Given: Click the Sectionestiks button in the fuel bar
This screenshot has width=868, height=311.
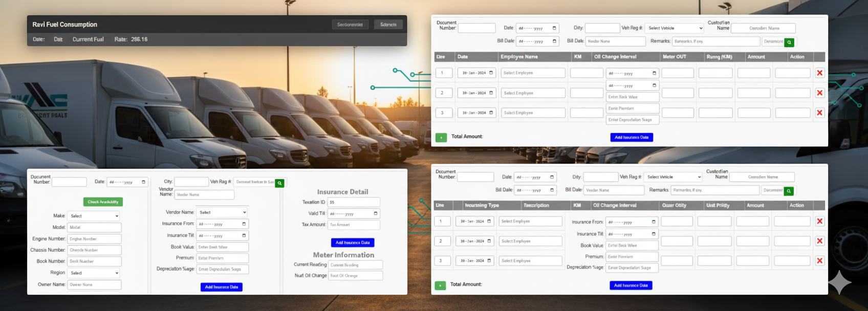Looking at the screenshot, I should (350, 25).
